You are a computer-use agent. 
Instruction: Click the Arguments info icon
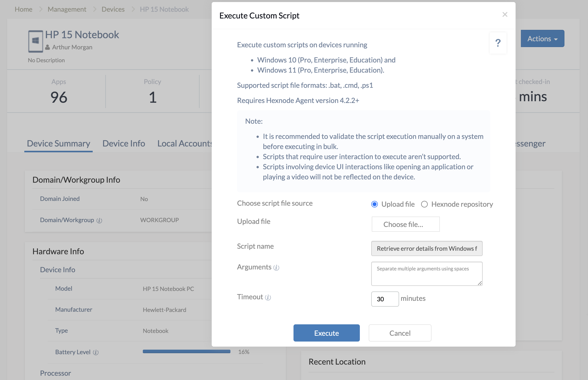click(276, 267)
